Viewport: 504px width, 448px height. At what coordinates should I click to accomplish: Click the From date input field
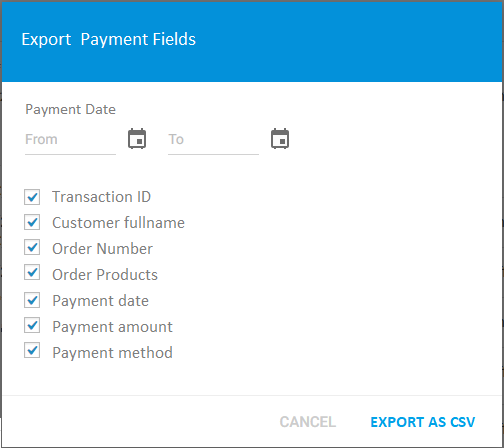coord(70,140)
